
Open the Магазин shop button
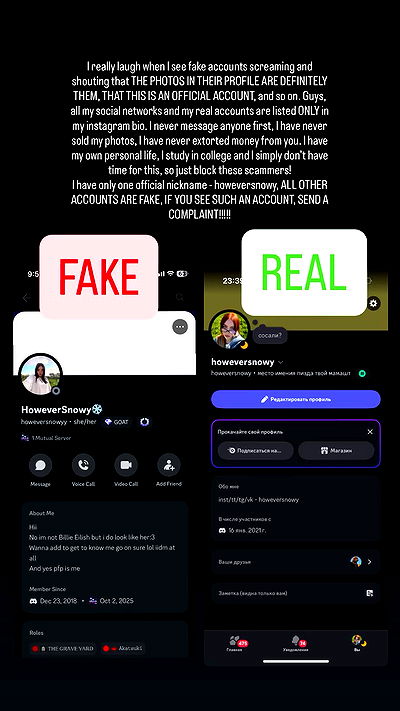click(x=336, y=451)
